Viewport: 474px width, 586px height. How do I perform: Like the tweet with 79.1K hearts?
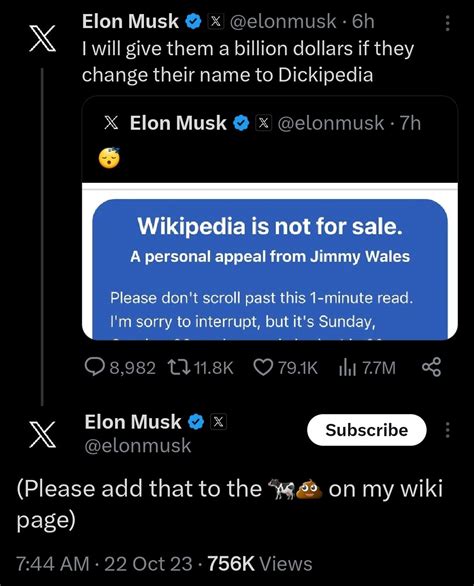tap(263, 367)
